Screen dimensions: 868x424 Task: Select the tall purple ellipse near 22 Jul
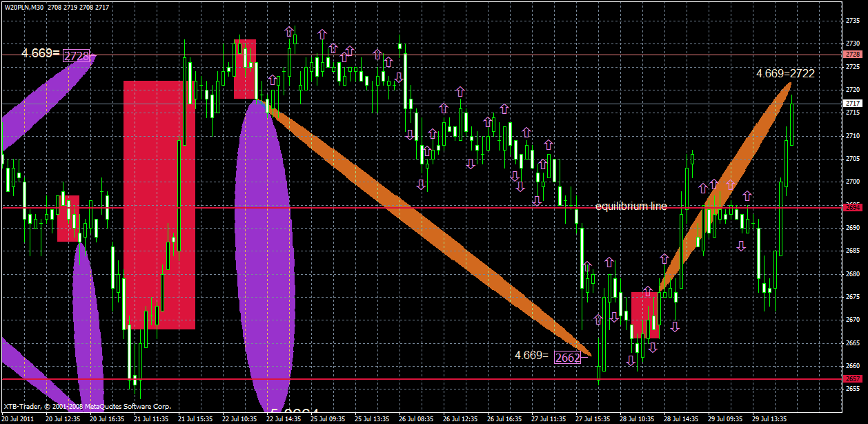coord(264,256)
